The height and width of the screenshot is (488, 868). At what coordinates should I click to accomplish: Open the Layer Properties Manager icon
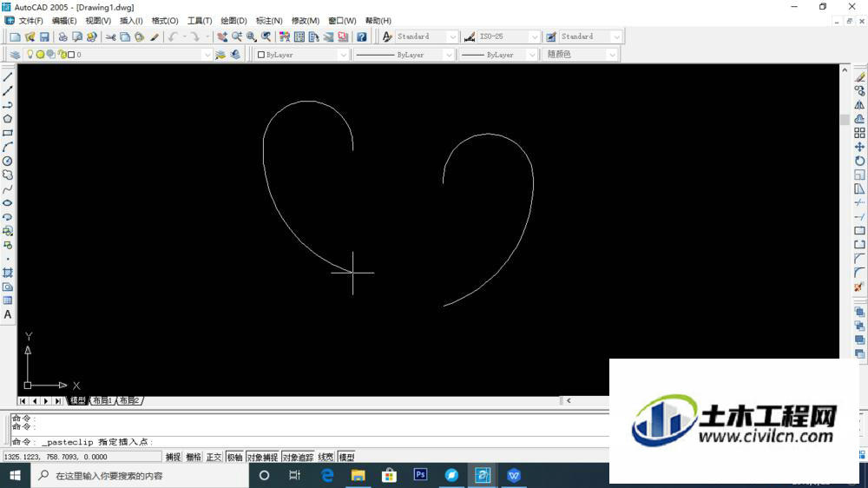[15, 55]
